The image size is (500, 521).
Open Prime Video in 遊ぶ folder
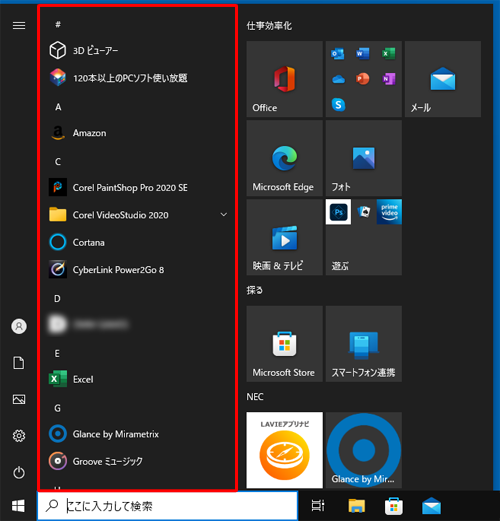tap(389, 212)
